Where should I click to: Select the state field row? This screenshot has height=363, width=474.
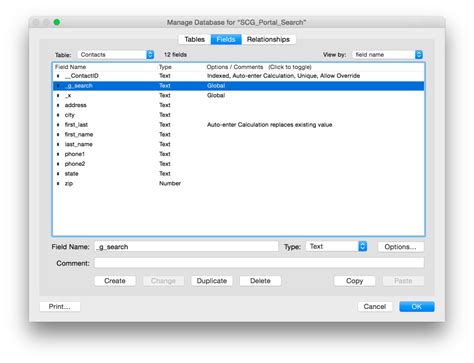point(238,174)
